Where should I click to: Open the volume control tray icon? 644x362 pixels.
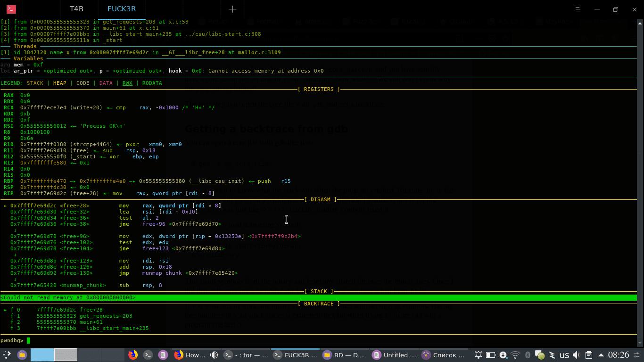pyautogui.click(x=576, y=355)
